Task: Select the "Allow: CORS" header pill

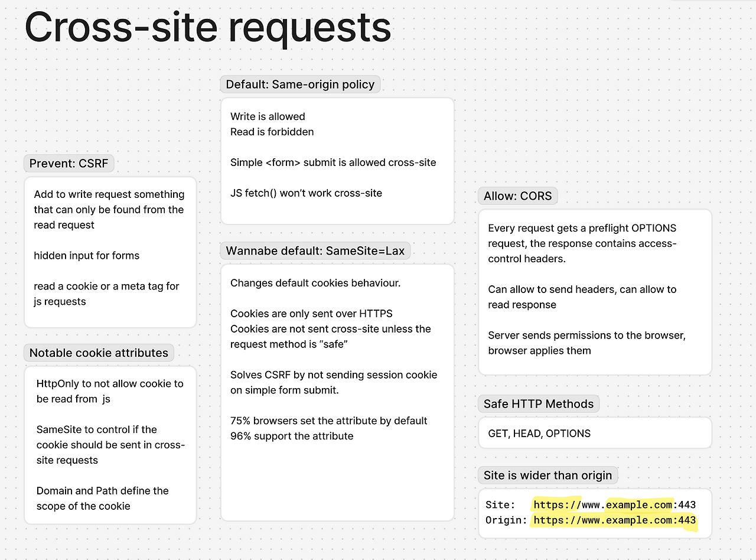Action: (517, 196)
